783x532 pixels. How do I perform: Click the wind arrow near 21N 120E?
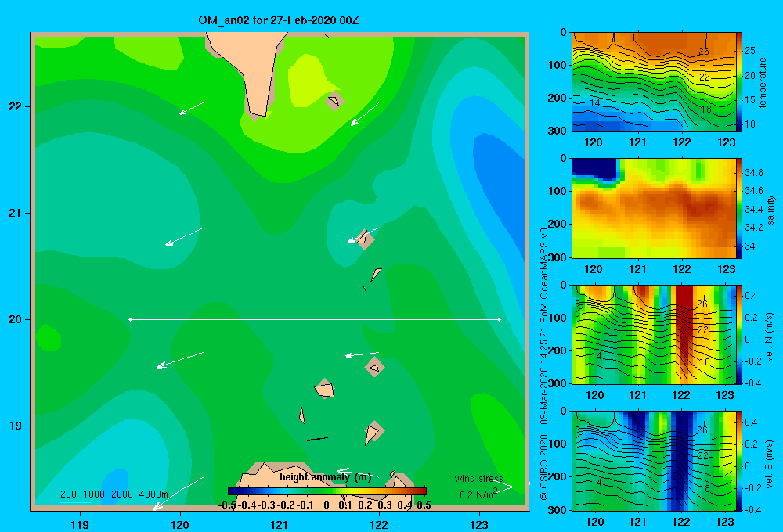tap(184, 236)
